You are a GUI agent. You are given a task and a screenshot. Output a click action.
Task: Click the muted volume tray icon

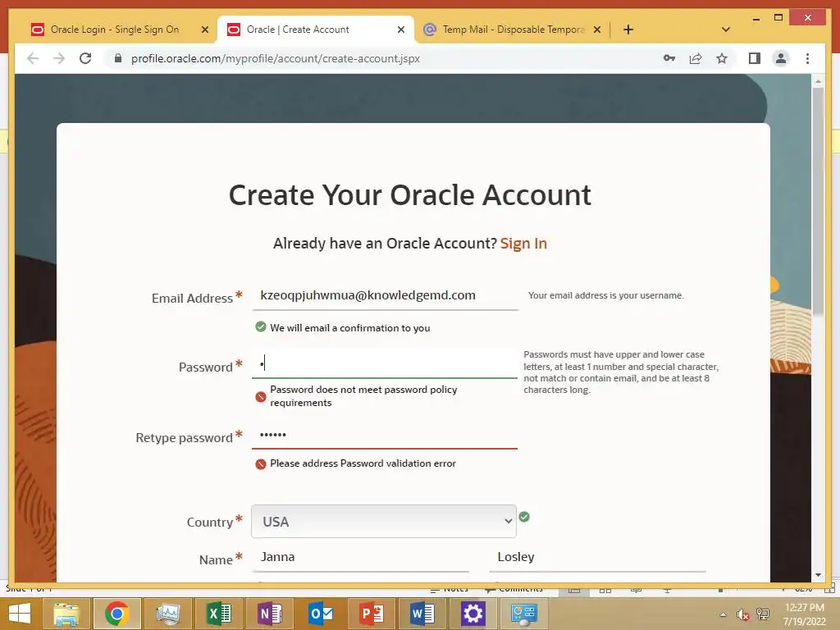click(742, 614)
